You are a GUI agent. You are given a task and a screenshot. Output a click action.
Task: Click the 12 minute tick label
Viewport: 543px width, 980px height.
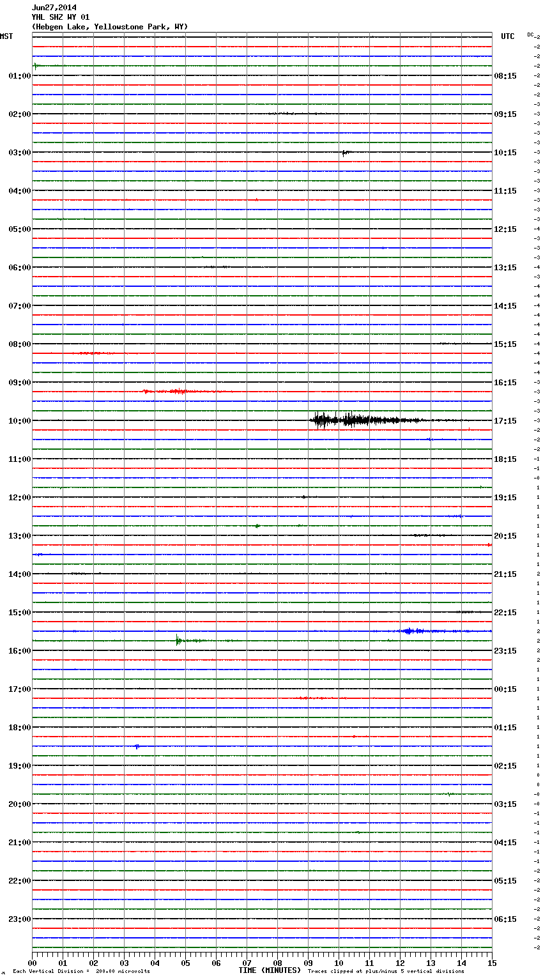[x=400, y=963]
